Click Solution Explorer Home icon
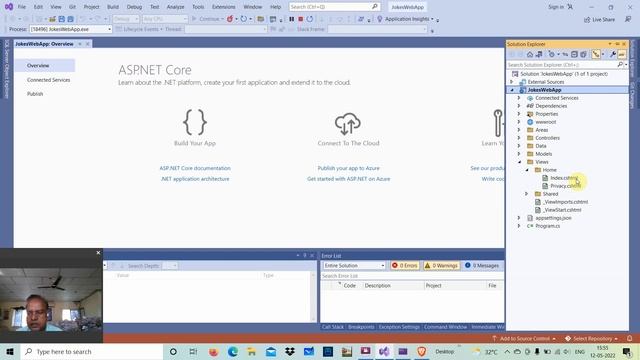Screen dimensions: 640x360 tap(530, 54)
